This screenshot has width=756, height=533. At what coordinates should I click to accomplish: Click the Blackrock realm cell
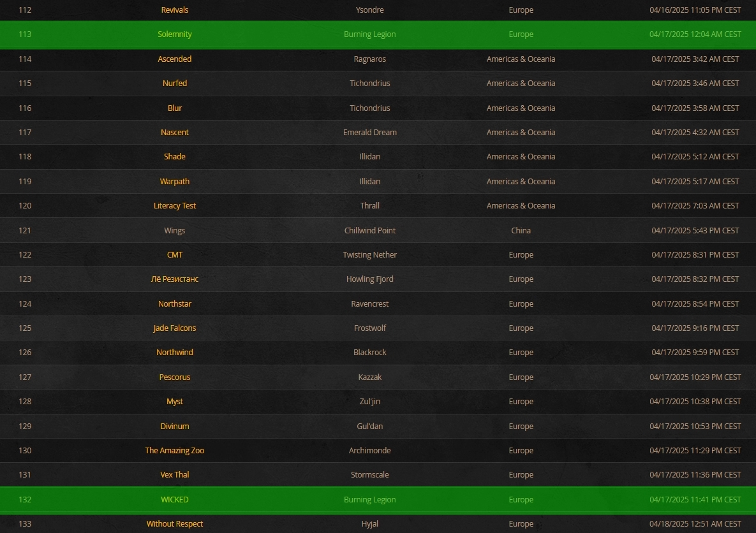370,353
